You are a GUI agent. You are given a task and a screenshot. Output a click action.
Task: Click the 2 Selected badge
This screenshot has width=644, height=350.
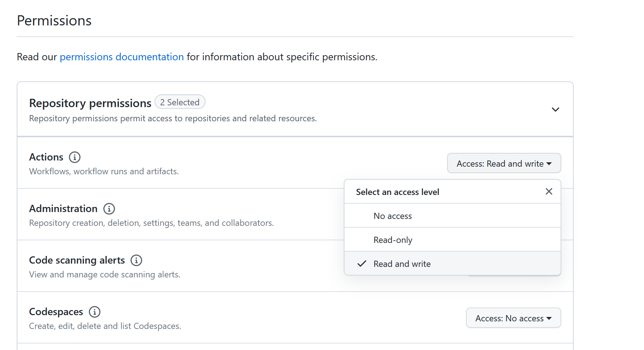pos(180,102)
